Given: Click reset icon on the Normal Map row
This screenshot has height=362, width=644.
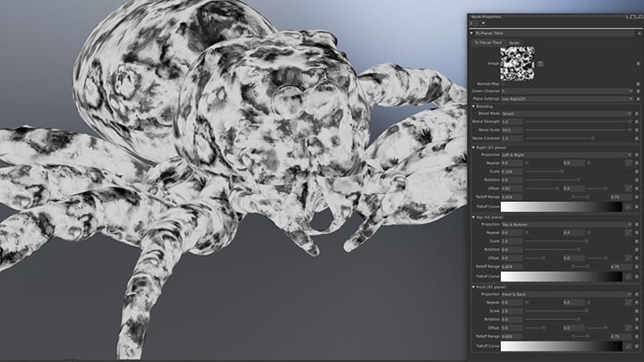Looking at the screenshot, I should 638,84.
